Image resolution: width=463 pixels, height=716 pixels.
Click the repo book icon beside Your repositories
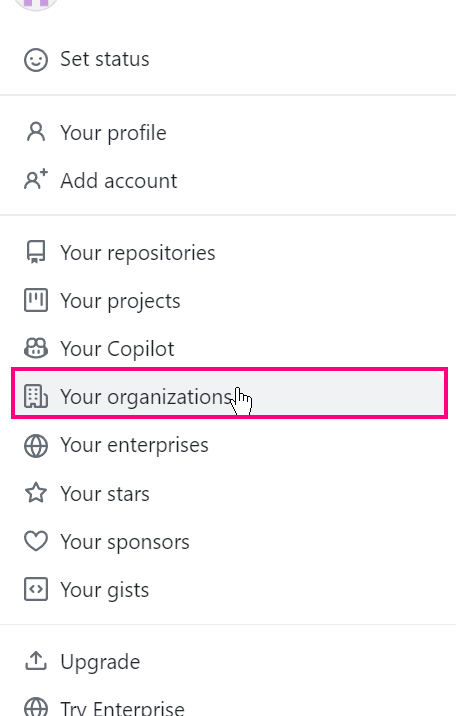[36, 252]
